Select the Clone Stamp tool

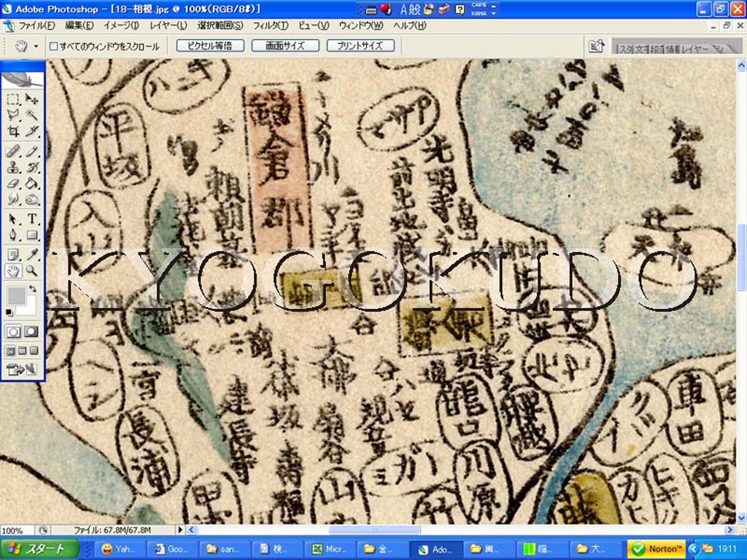click(x=13, y=168)
